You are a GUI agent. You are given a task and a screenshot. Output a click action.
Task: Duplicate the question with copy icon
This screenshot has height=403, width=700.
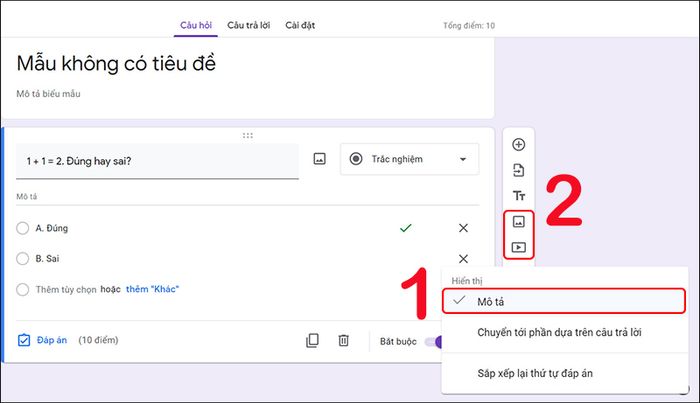312,341
